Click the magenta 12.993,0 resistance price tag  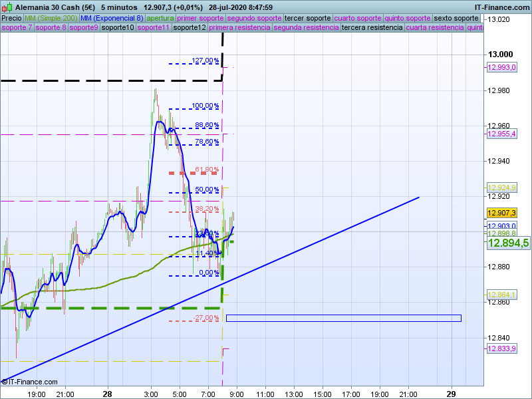click(x=501, y=68)
